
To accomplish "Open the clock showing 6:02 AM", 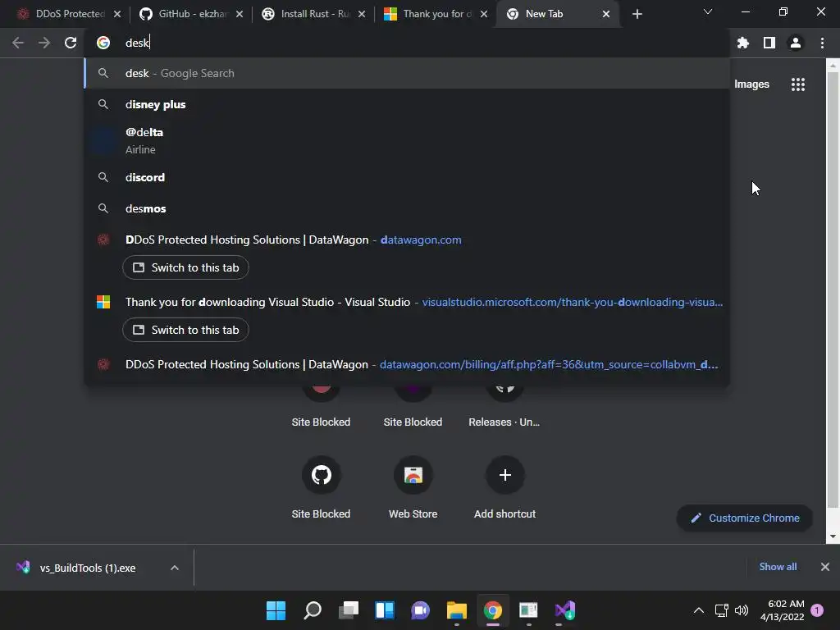I will coord(782,610).
